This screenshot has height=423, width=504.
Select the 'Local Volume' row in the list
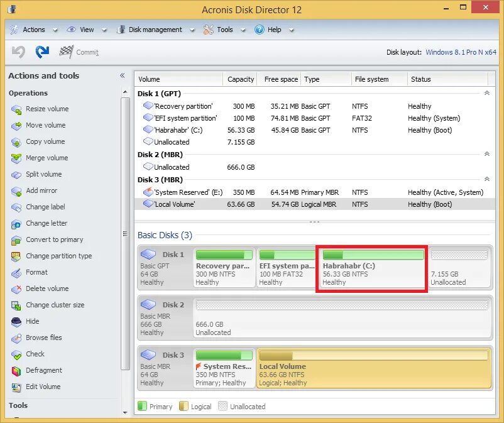pos(315,204)
